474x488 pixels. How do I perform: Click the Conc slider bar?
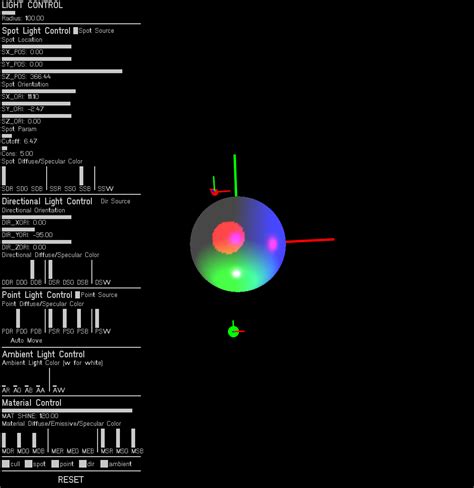tap(5, 148)
